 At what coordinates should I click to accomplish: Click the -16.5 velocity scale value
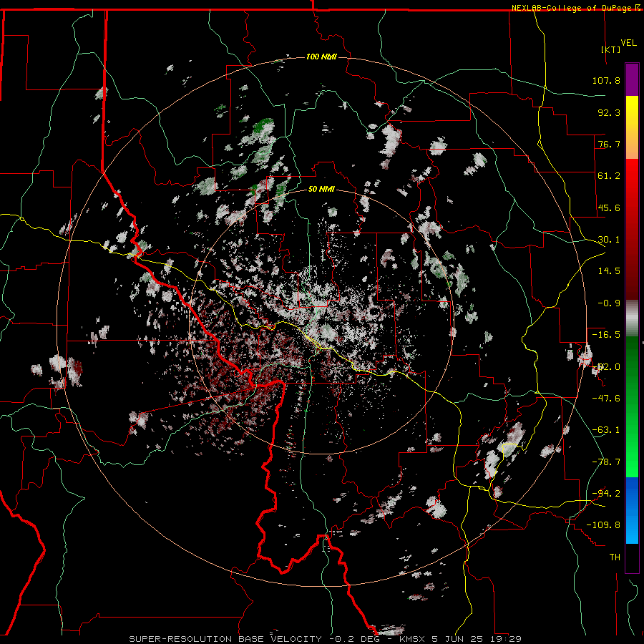606,335
